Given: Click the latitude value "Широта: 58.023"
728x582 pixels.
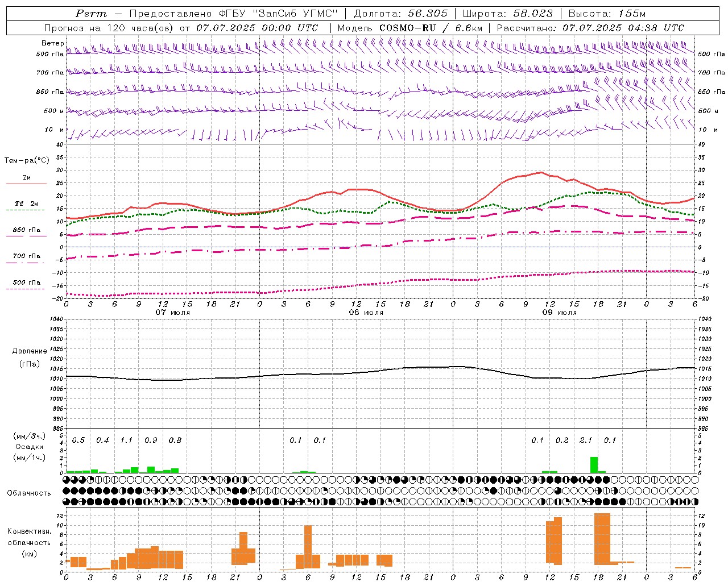Looking at the screenshot, I should 507,14.
